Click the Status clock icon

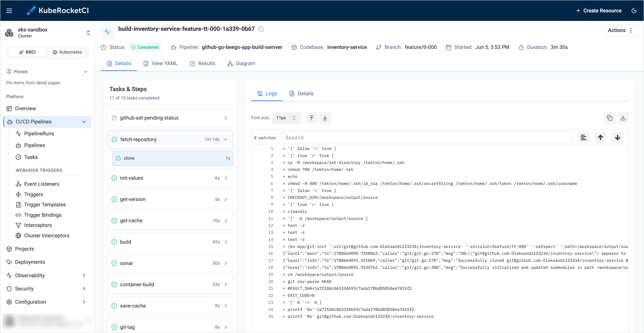(103, 47)
